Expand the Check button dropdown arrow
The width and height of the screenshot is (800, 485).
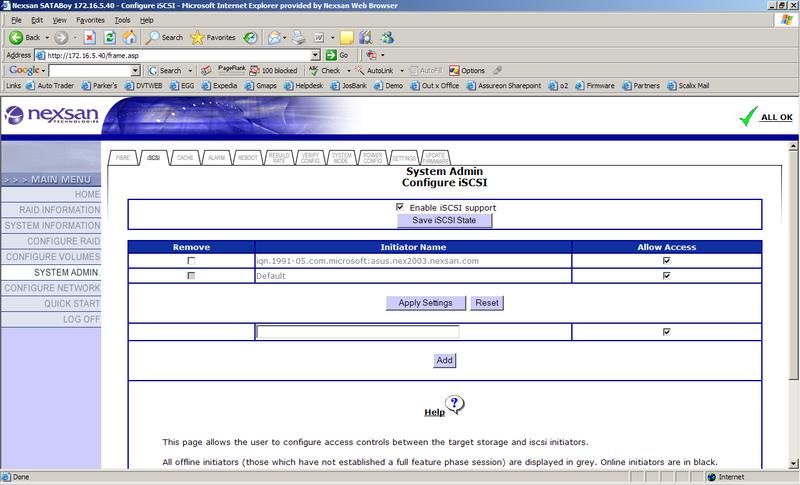348,70
